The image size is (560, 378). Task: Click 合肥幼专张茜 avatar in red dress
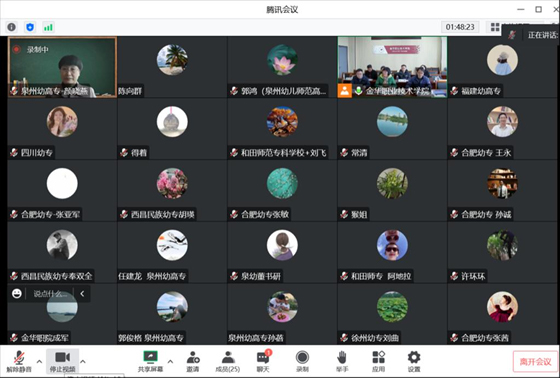[x=502, y=307]
